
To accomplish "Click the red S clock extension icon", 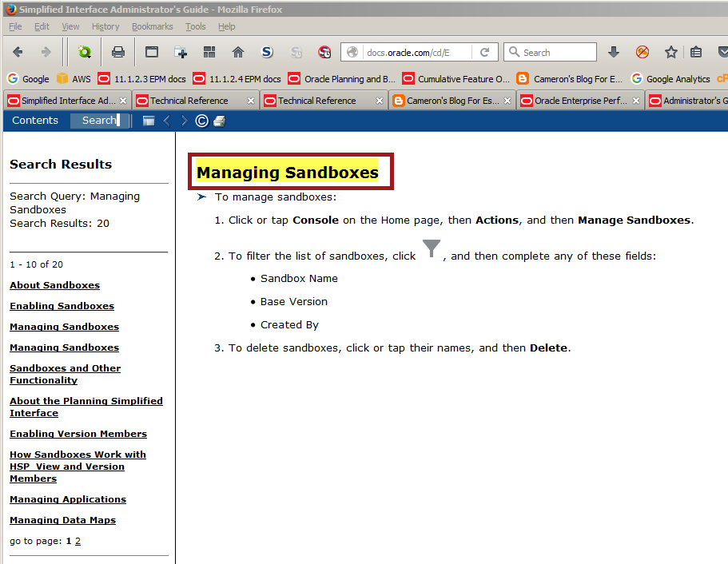I will 324,52.
